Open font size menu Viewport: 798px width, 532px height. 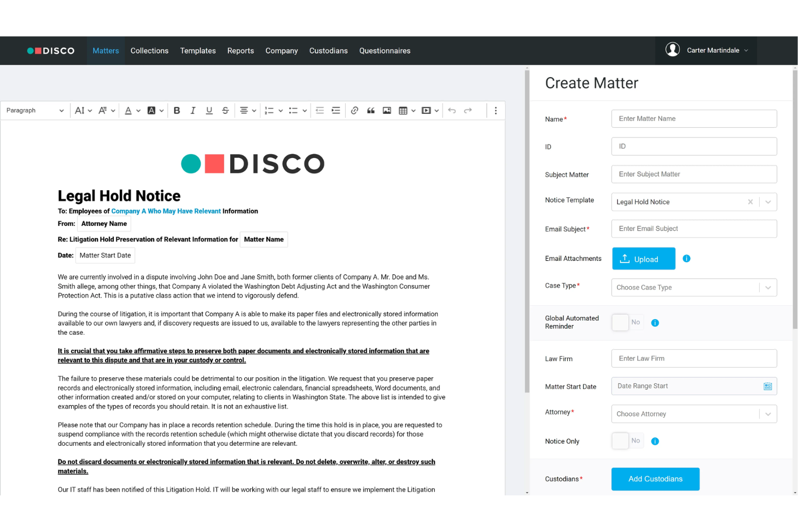(83, 110)
